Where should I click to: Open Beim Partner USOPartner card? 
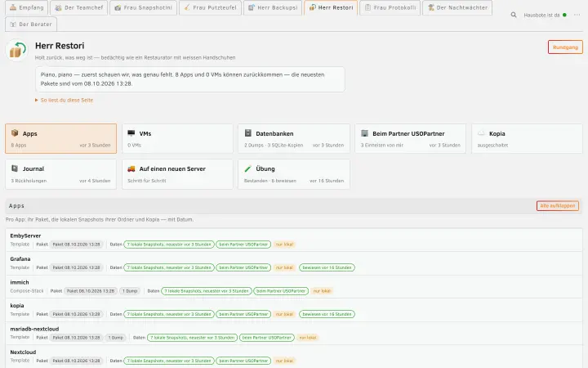[x=410, y=138]
